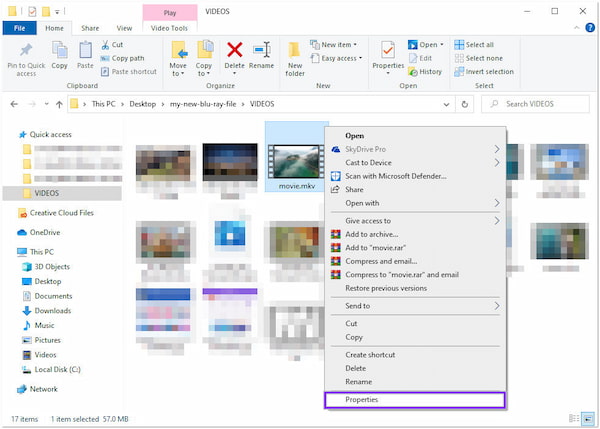Open the New item dropdown
600x429 pixels.
pos(334,45)
